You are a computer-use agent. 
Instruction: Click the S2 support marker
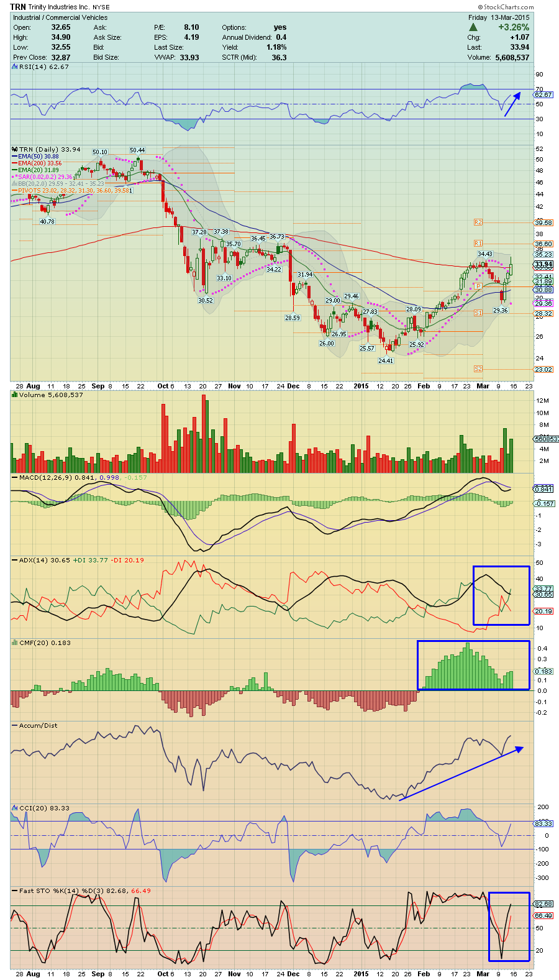[x=478, y=369]
